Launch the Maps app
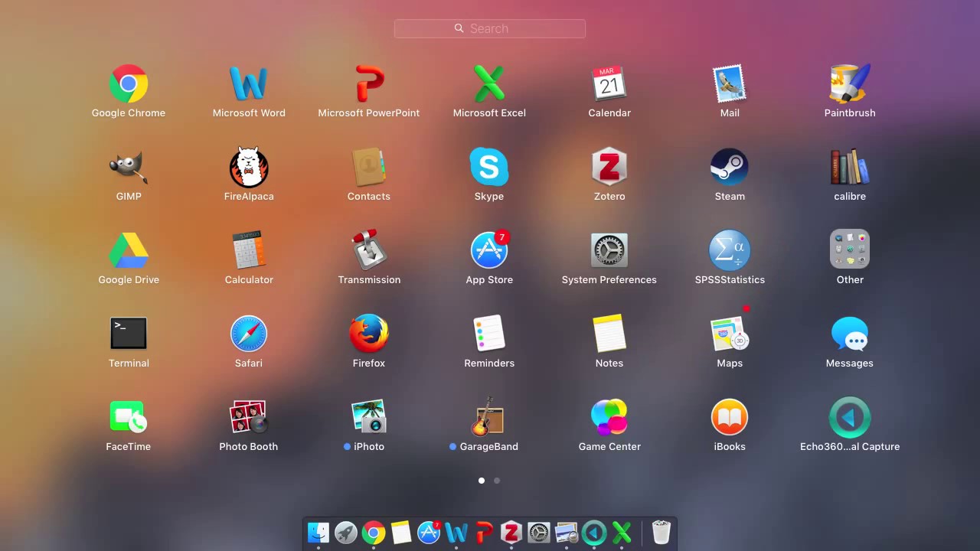 [x=730, y=334]
